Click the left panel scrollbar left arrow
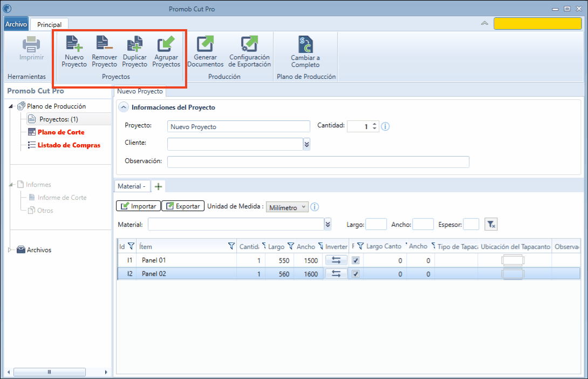 tap(9, 372)
